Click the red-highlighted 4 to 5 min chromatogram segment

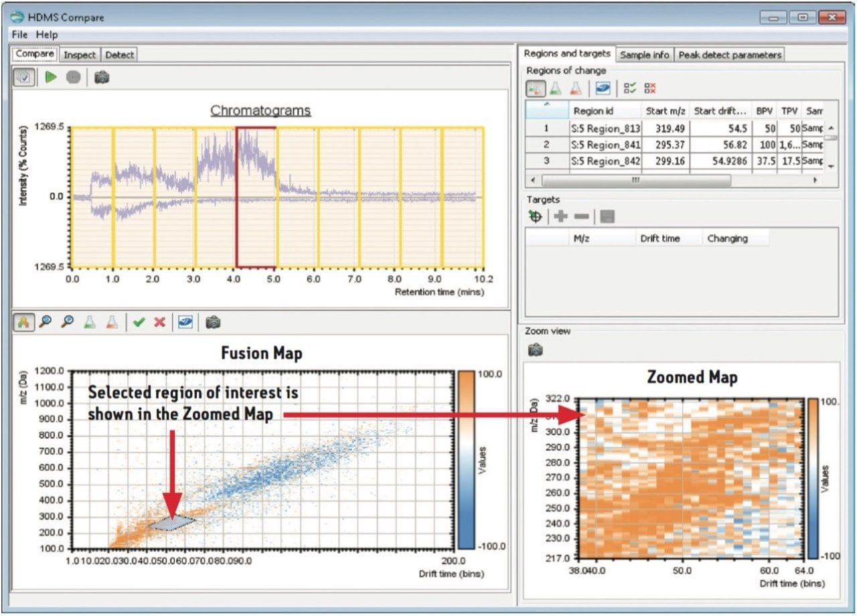tap(256, 197)
